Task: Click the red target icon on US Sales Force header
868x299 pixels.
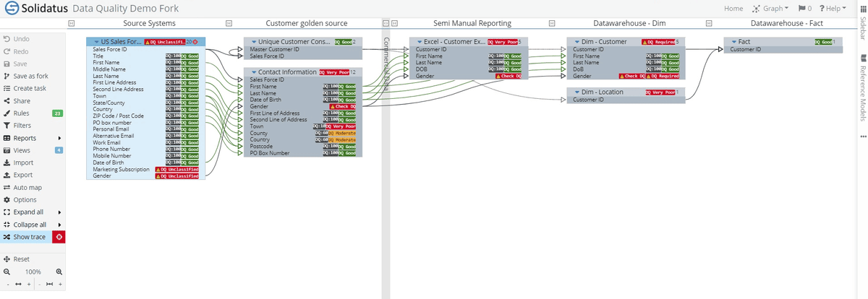Action: coord(195,42)
